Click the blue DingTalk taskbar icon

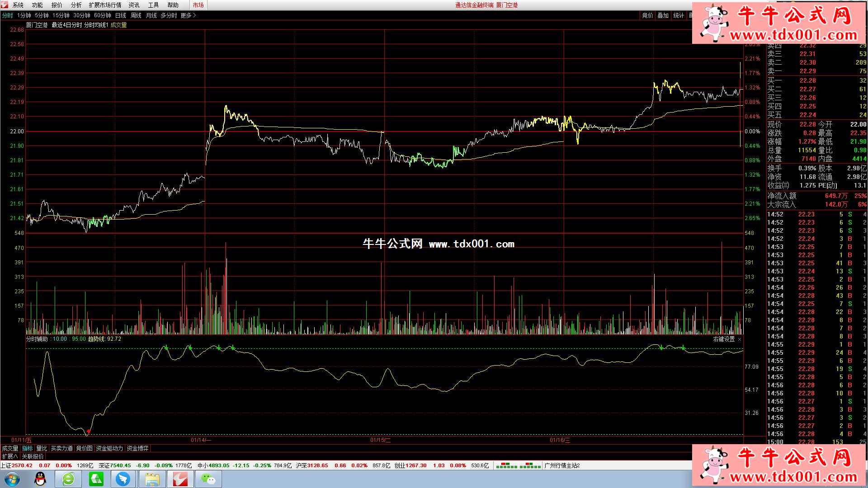(123, 479)
